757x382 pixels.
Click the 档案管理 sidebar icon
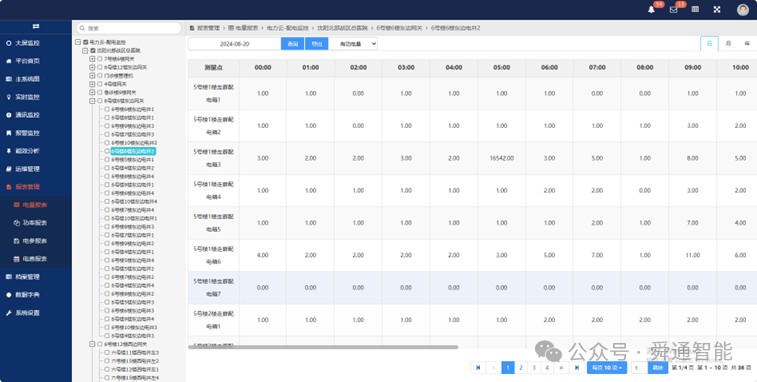[8, 277]
